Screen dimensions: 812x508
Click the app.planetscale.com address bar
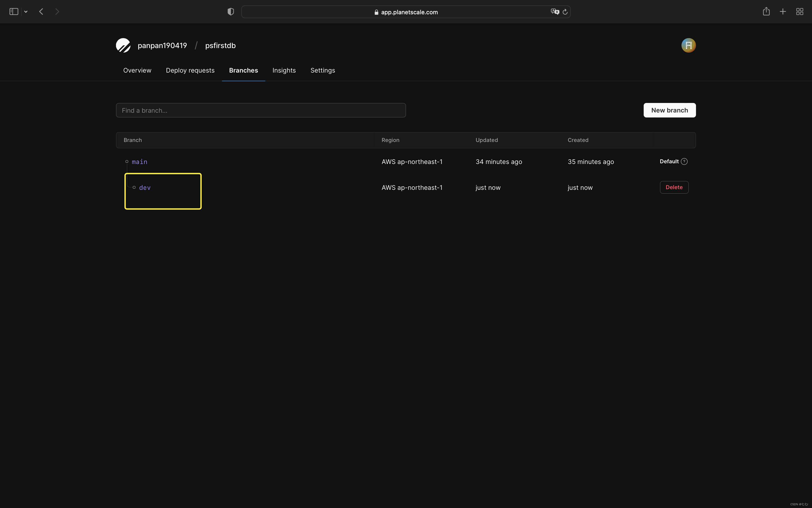click(406, 12)
